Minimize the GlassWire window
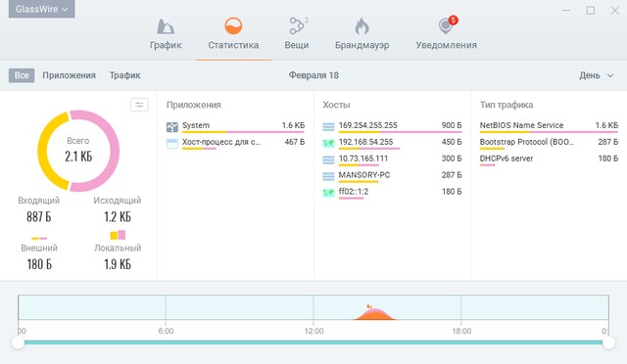Screen dimensions: 627x364 pos(566,11)
